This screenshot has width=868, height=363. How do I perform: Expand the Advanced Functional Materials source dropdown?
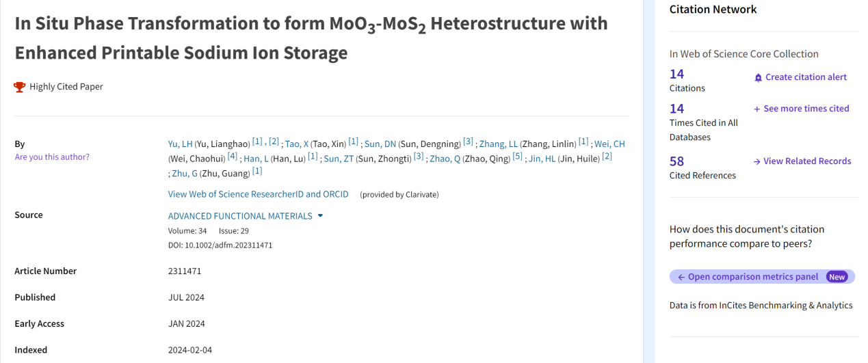[x=320, y=216]
